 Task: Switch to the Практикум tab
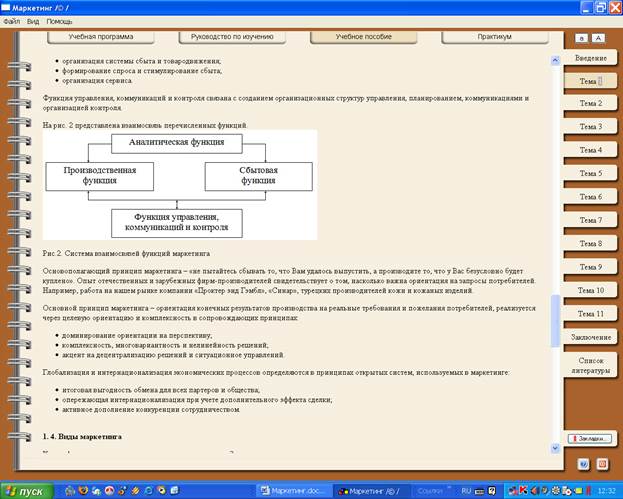coord(495,37)
